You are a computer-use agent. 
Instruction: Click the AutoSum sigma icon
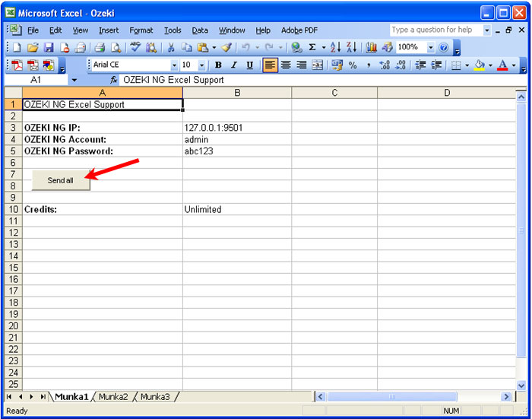(x=312, y=48)
